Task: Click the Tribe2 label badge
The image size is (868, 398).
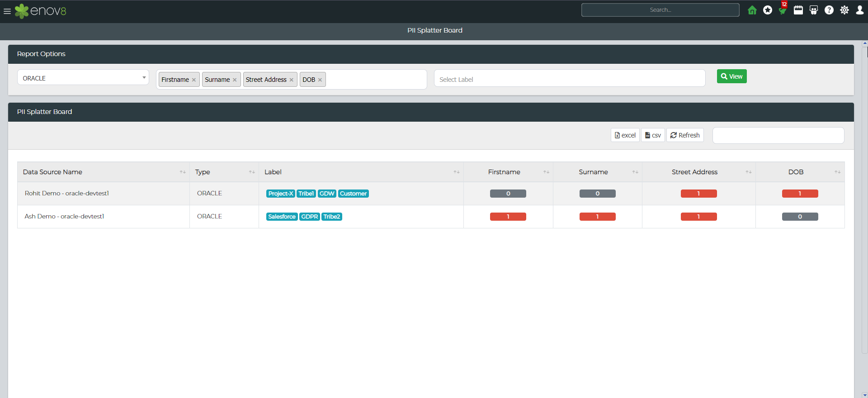Action: pos(332,217)
